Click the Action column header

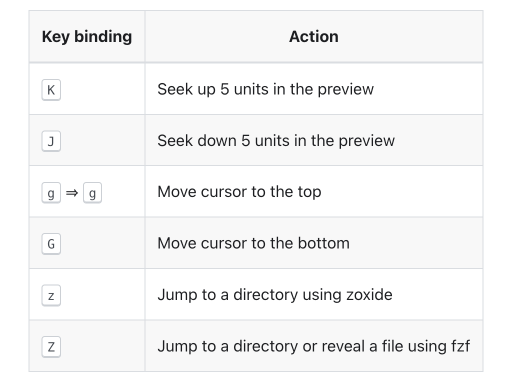(x=314, y=36)
